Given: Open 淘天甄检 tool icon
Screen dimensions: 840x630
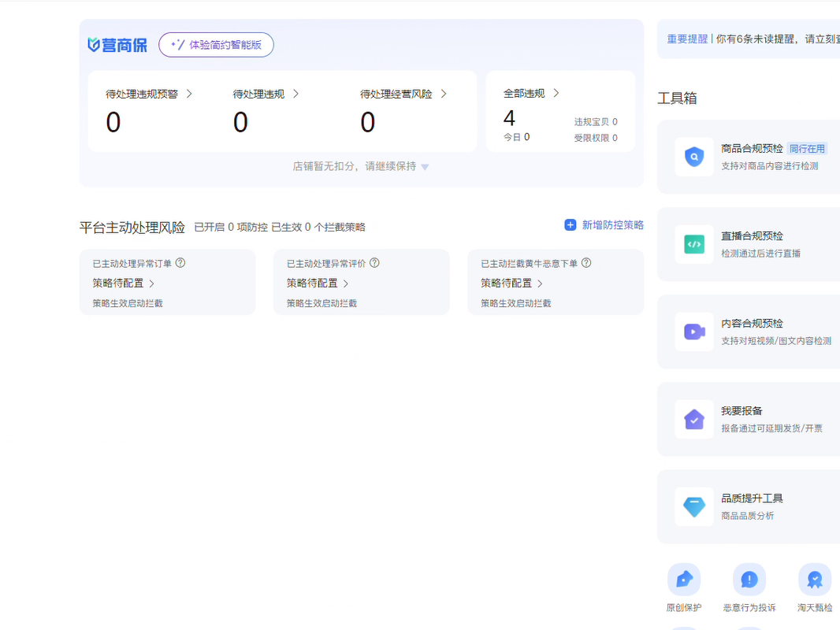Looking at the screenshot, I should [814, 580].
